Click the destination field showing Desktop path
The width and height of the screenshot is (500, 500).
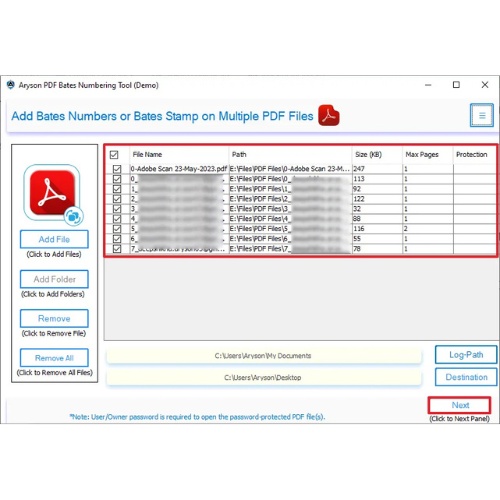pyautogui.click(x=264, y=378)
